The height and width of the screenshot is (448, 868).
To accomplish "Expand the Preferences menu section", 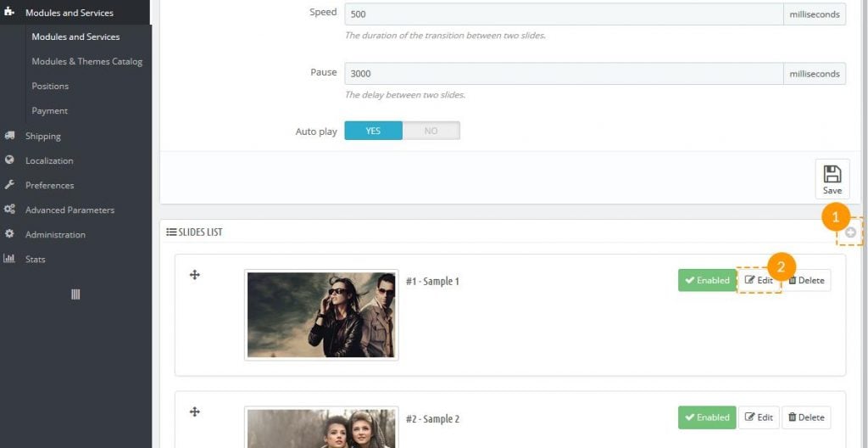I will 49,185.
